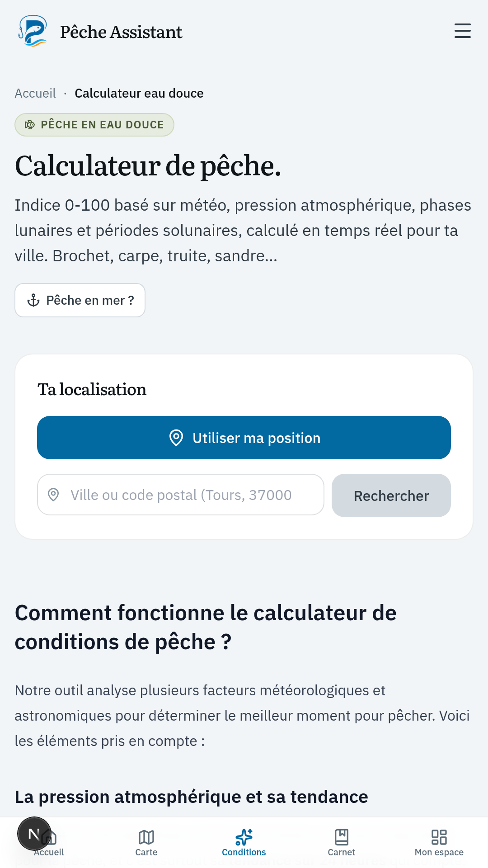Tap the Conditions sparkle icon
The image size is (488, 868).
[244, 837]
